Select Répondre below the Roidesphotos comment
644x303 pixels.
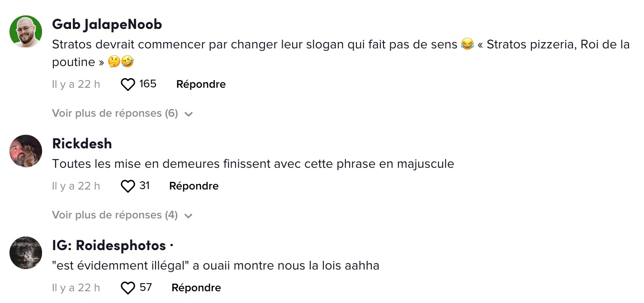(196, 288)
